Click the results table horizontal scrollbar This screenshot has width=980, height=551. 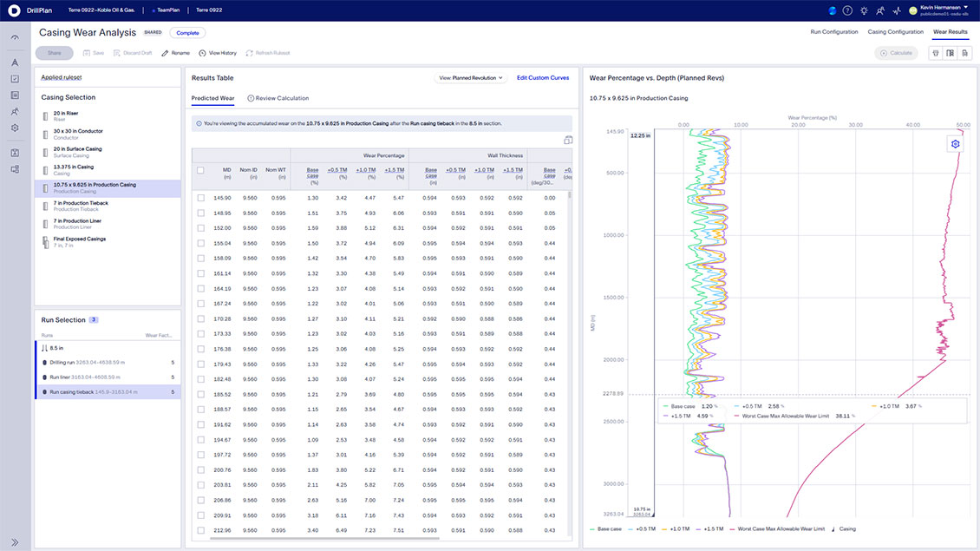coord(324,538)
